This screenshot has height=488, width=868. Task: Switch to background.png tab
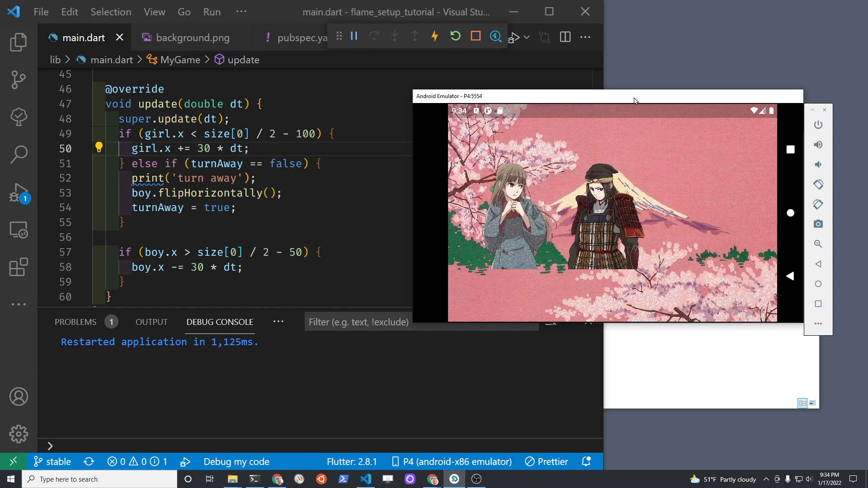(x=192, y=38)
